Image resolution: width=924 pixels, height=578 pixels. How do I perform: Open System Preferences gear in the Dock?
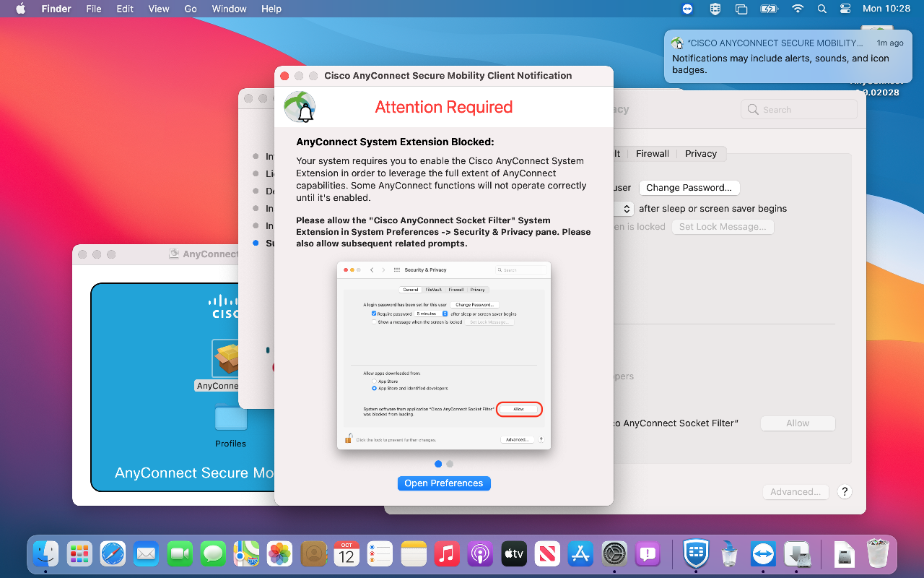[x=615, y=554]
